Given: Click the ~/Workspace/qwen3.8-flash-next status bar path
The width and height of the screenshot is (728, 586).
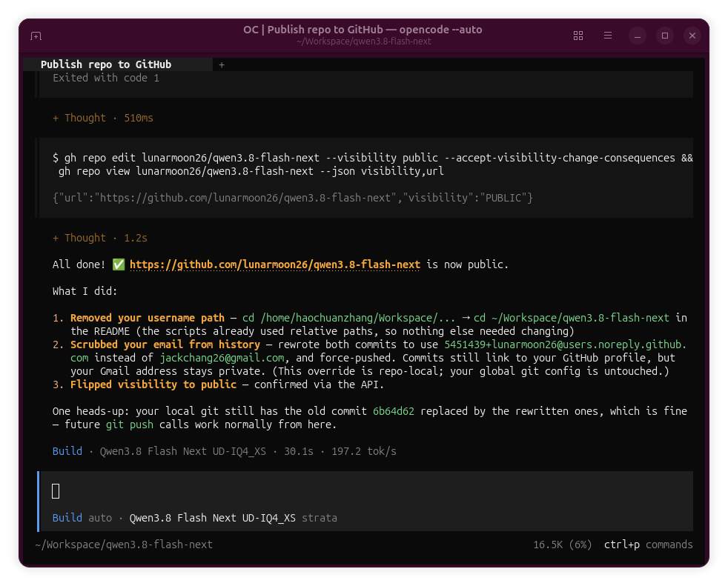Looking at the screenshot, I should [x=124, y=545].
